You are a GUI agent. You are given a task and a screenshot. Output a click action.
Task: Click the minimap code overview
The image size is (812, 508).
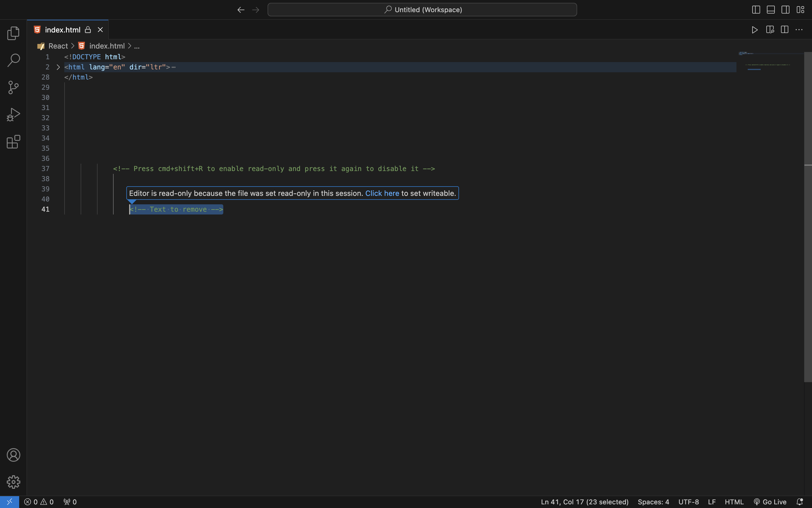[x=770, y=61]
